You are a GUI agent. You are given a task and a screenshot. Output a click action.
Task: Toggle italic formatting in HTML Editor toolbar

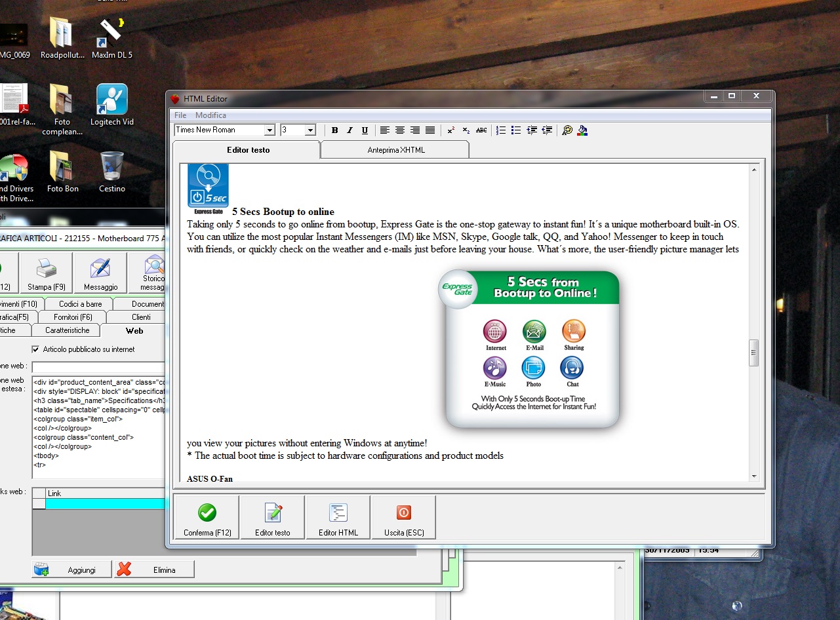pyautogui.click(x=350, y=130)
